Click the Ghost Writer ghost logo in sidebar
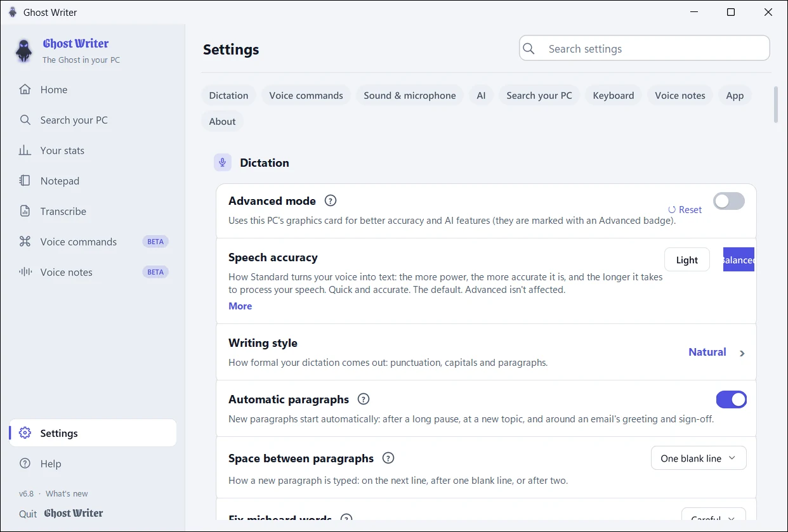Viewport: 788px width, 532px height. [x=24, y=51]
